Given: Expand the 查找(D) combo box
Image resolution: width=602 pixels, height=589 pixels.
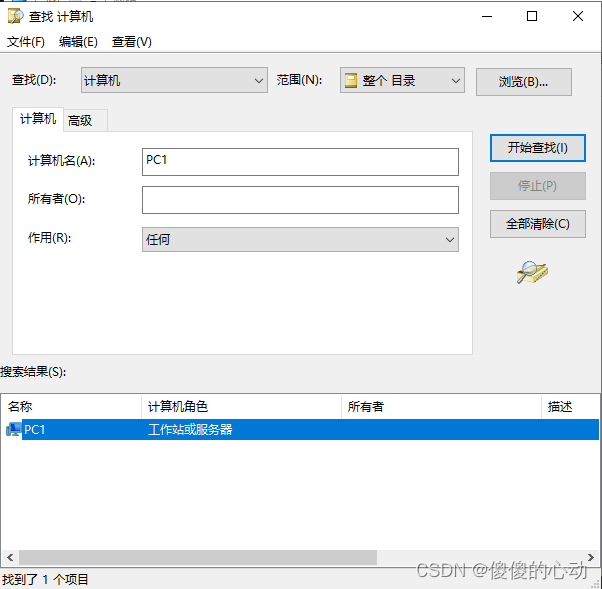Looking at the screenshot, I should coord(174,80).
